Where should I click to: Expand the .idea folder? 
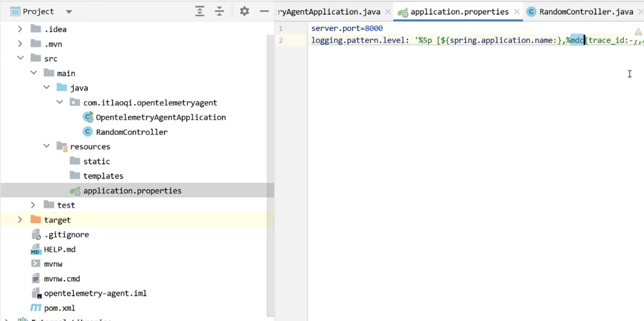point(20,29)
